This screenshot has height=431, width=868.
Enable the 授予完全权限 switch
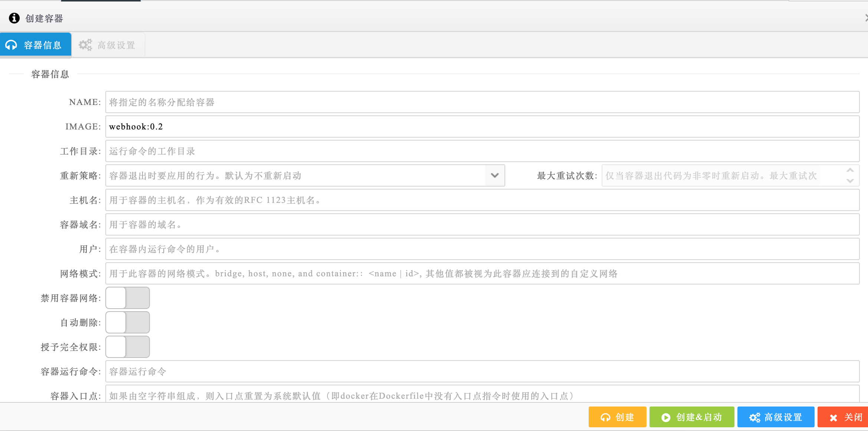(128, 347)
